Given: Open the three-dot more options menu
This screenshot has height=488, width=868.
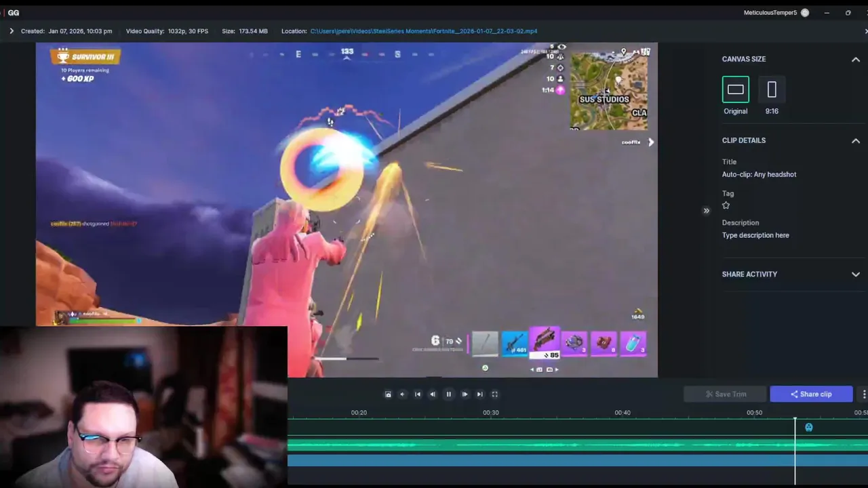Looking at the screenshot, I should click(x=863, y=394).
